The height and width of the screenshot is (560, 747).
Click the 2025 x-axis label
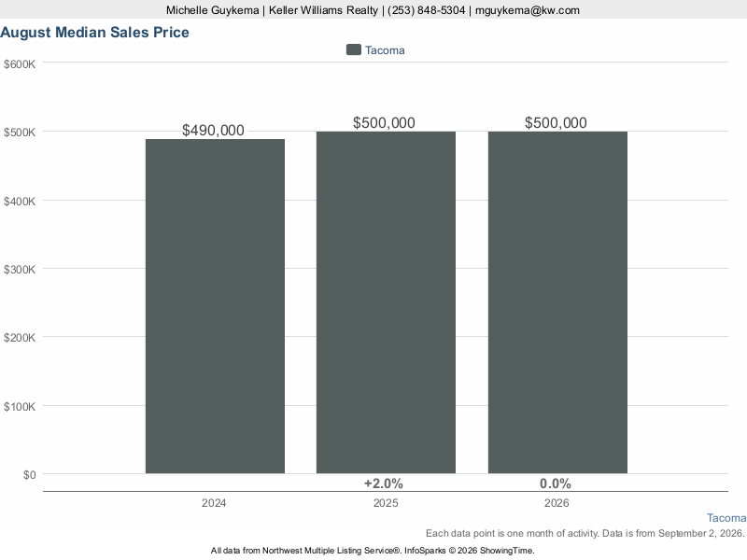pos(386,503)
